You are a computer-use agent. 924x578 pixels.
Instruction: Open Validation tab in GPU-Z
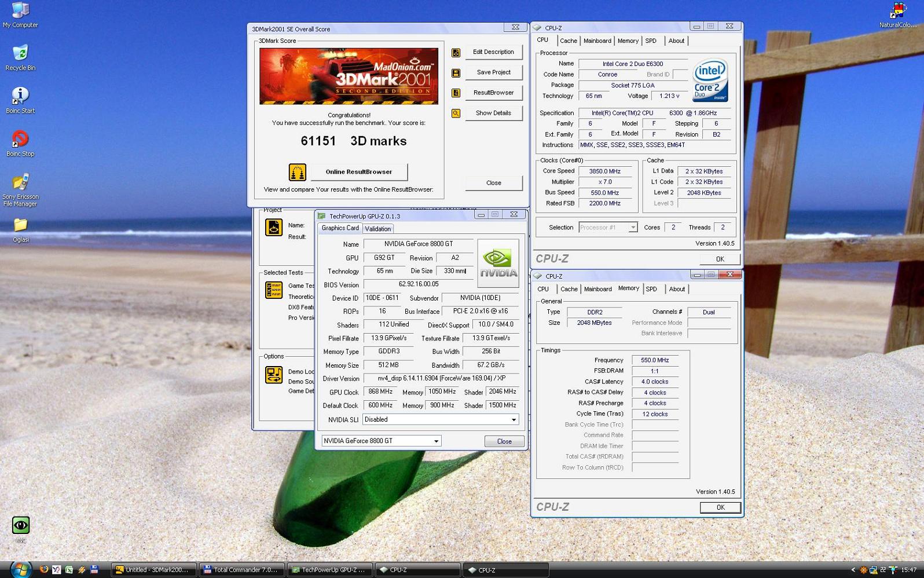(x=377, y=229)
